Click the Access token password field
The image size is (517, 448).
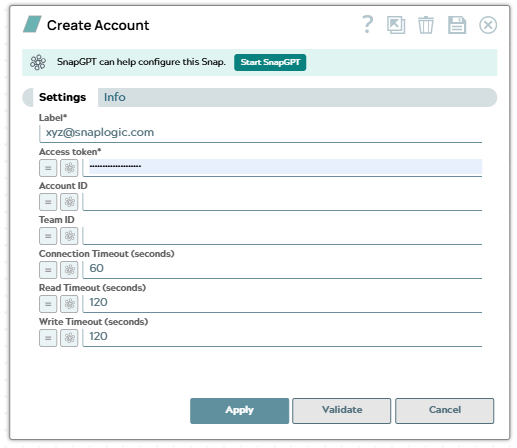[282, 168]
